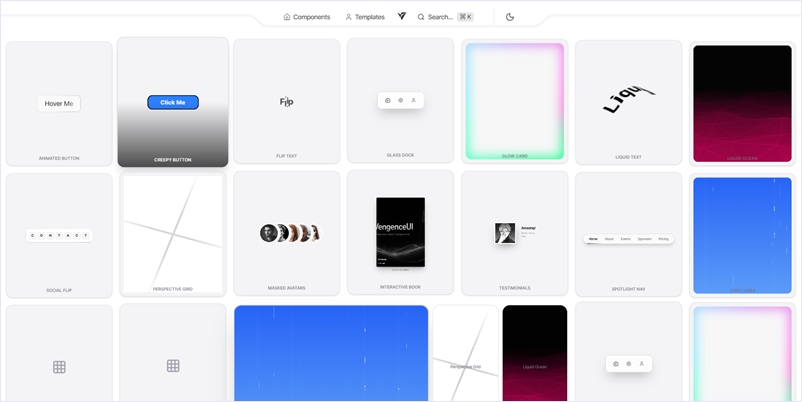802x402 pixels.
Task: Click the Testimonials avatar photo
Action: click(505, 233)
